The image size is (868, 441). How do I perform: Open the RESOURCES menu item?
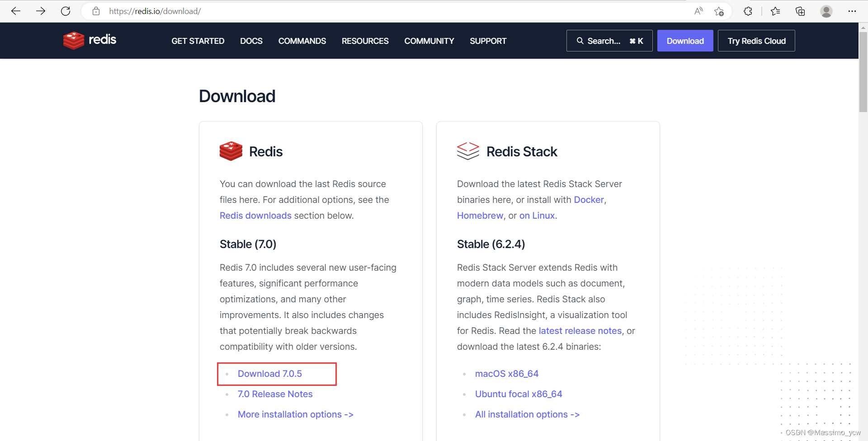(365, 41)
